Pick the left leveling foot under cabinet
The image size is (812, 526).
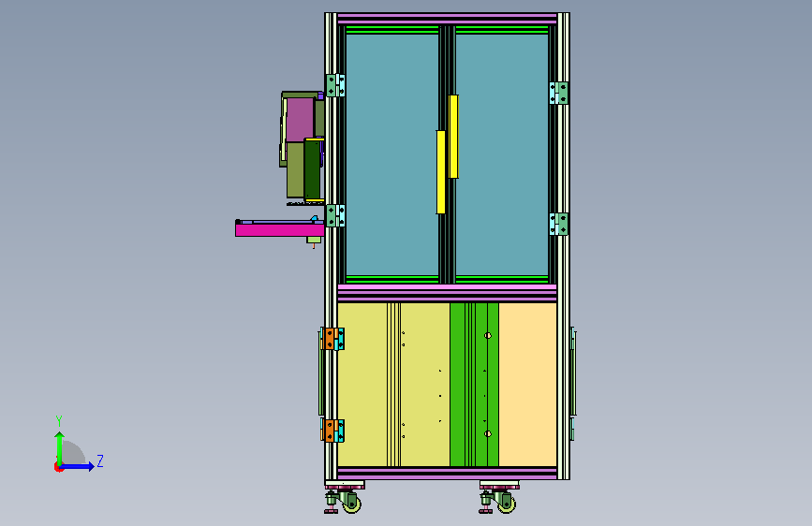(331, 504)
